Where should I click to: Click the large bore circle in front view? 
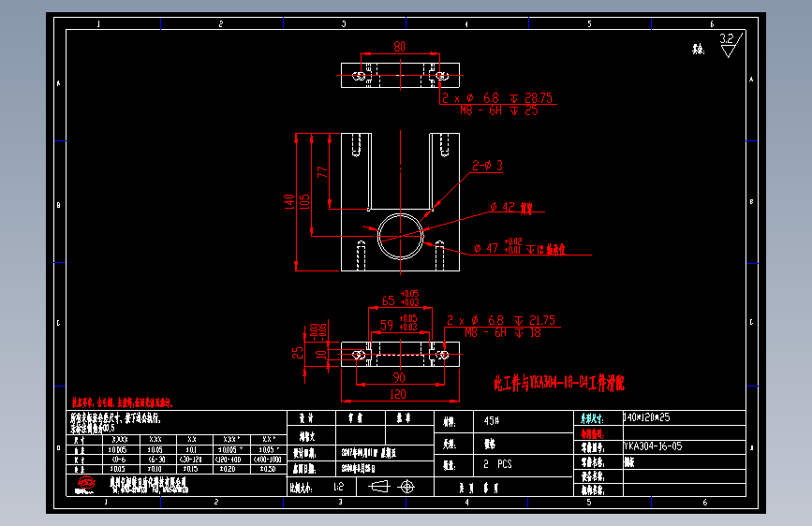click(400, 237)
